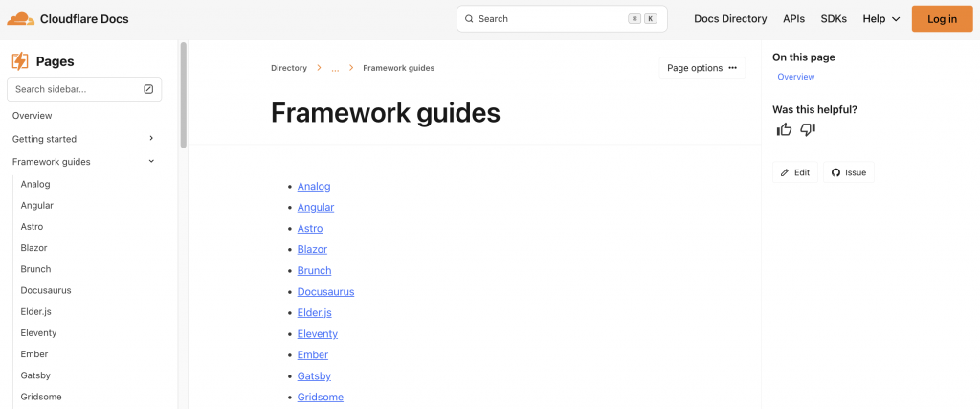
Task: Click the three-dots Page options icon
Action: (732, 68)
